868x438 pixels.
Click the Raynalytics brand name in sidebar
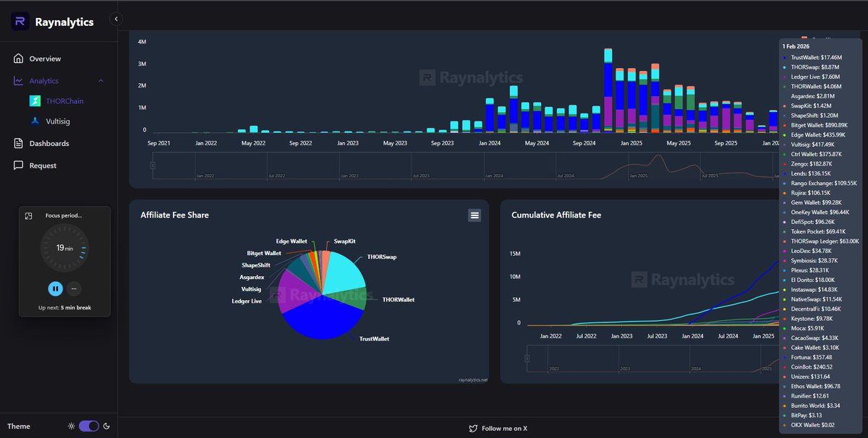pos(64,22)
